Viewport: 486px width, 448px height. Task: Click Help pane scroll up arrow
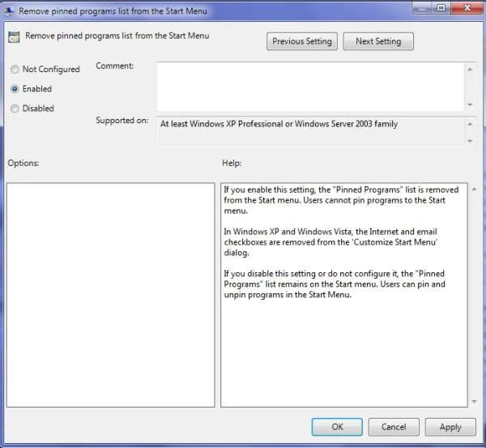coord(474,189)
